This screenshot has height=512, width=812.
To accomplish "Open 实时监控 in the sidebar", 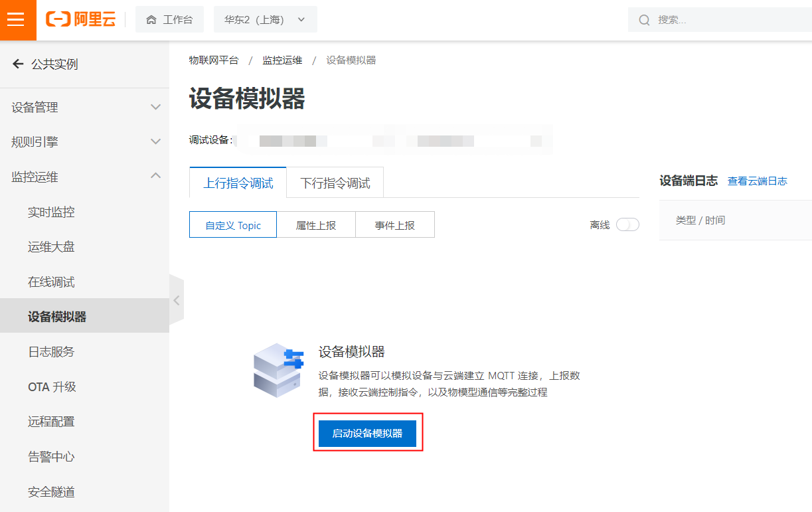I will [x=51, y=212].
